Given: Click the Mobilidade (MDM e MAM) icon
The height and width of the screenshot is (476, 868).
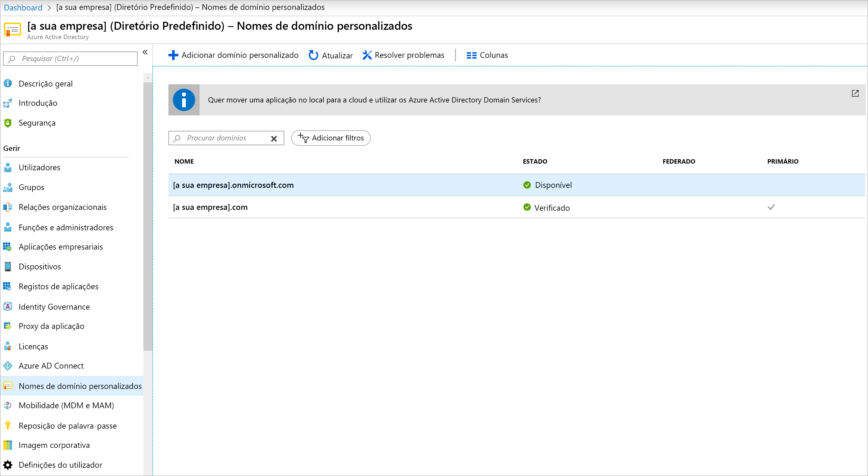Looking at the screenshot, I should click(x=8, y=405).
